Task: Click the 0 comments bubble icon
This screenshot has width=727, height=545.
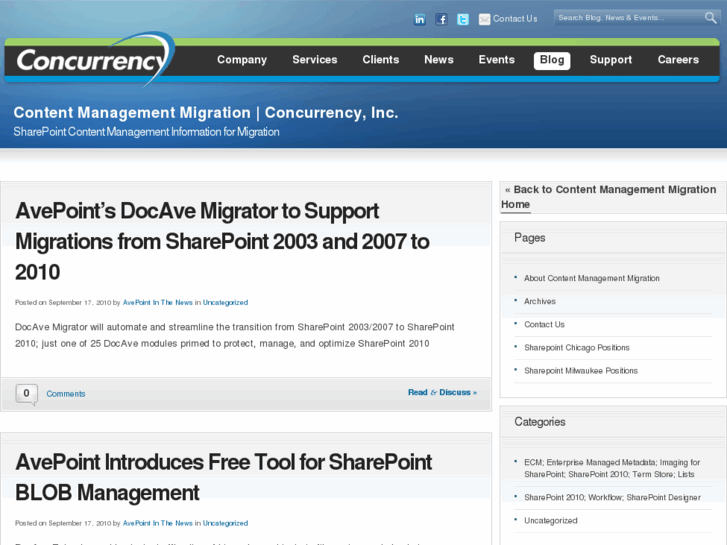Action: tap(26, 394)
